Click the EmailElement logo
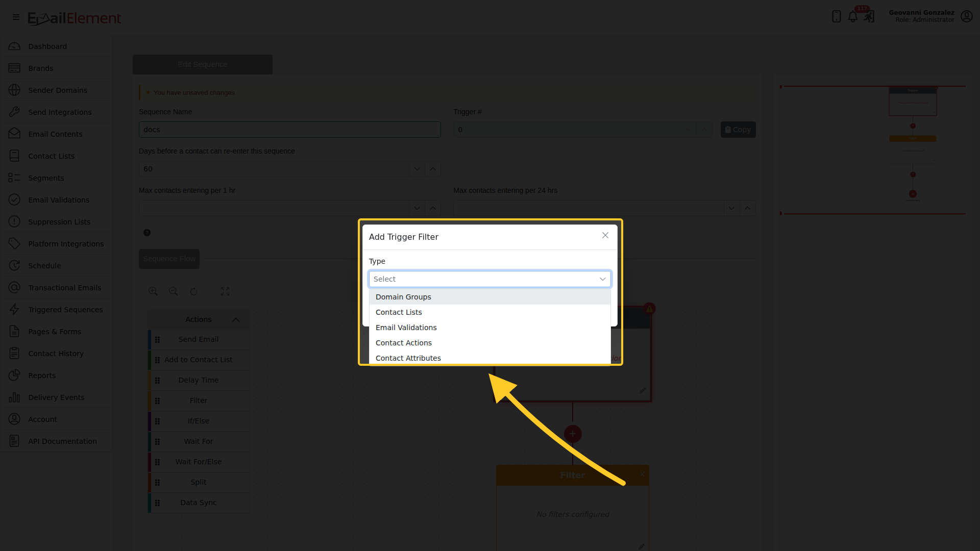 pos(74,18)
